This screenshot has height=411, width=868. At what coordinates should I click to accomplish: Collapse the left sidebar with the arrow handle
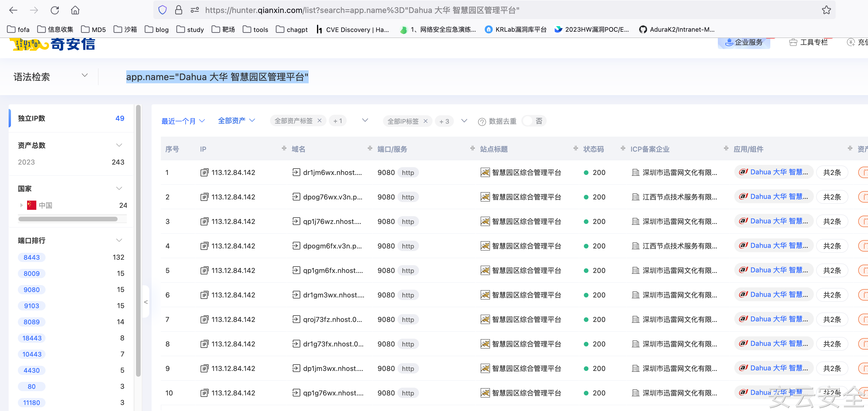[x=146, y=302]
